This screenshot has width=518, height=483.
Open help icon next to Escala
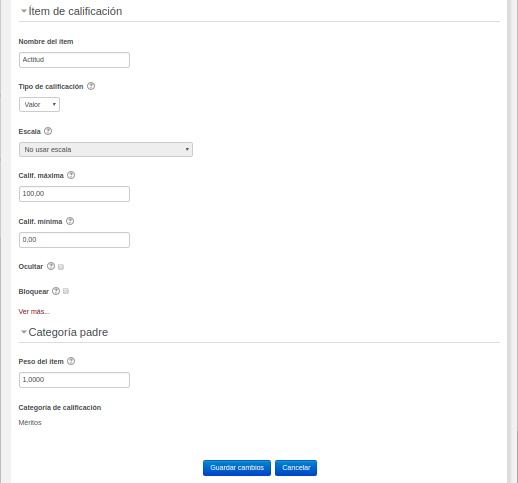coord(48,131)
